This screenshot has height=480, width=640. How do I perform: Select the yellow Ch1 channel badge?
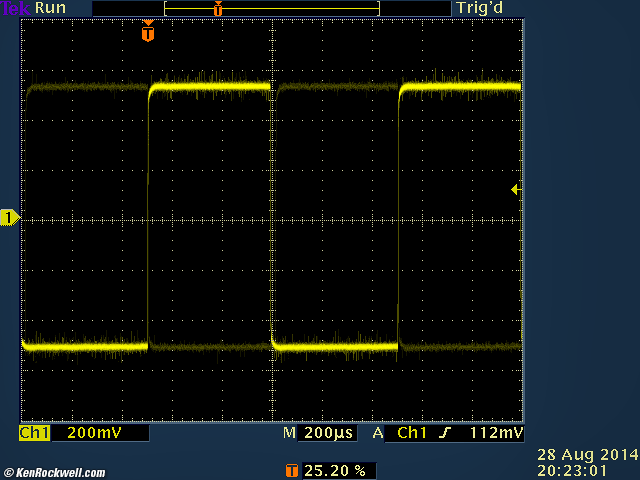[34, 433]
